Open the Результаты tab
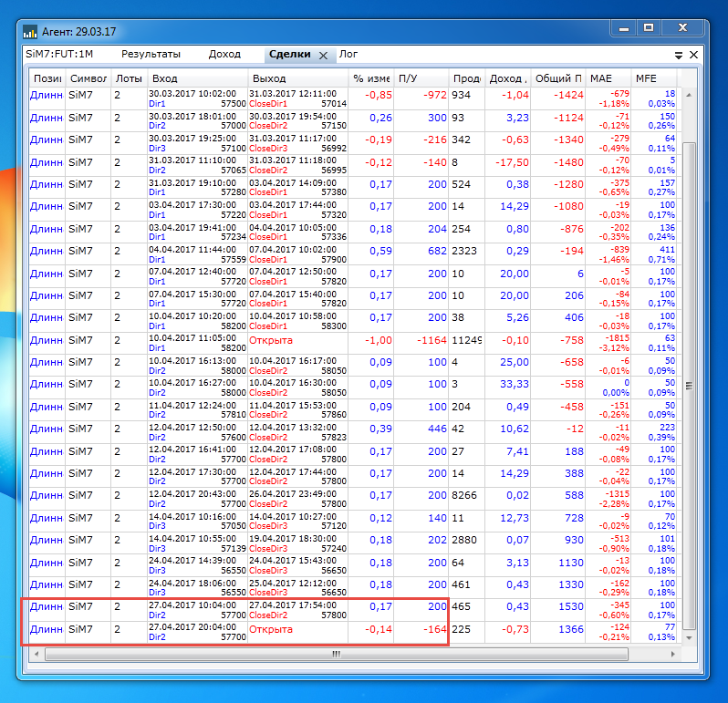This screenshot has width=728, height=703. (151, 54)
